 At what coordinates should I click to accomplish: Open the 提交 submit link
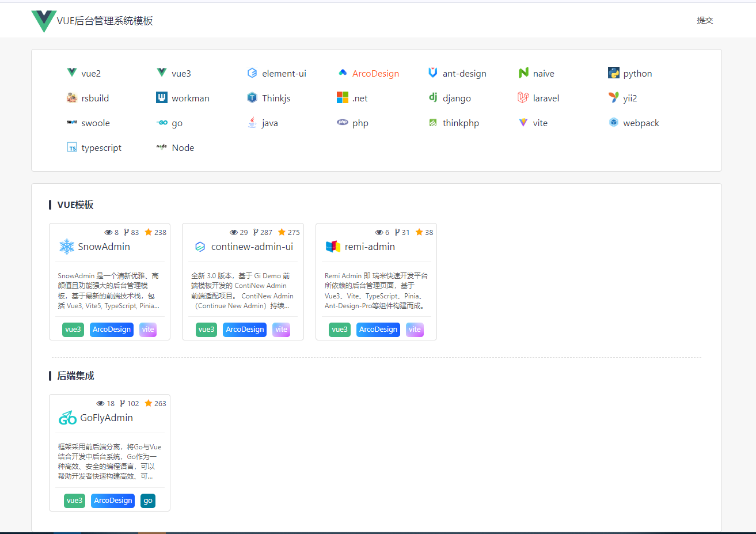[705, 20]
